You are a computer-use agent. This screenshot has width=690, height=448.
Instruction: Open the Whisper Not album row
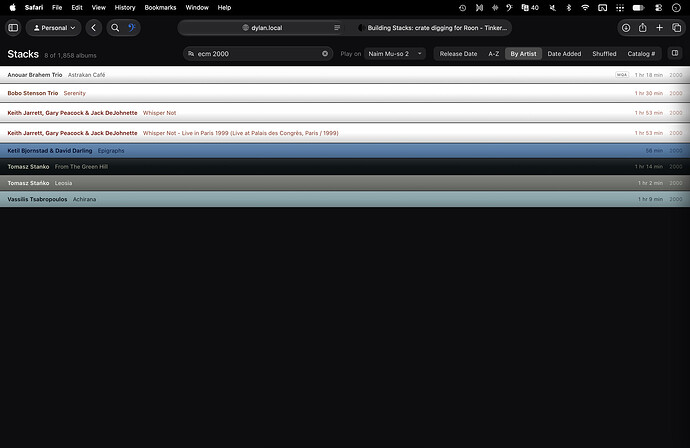[345, 113]
